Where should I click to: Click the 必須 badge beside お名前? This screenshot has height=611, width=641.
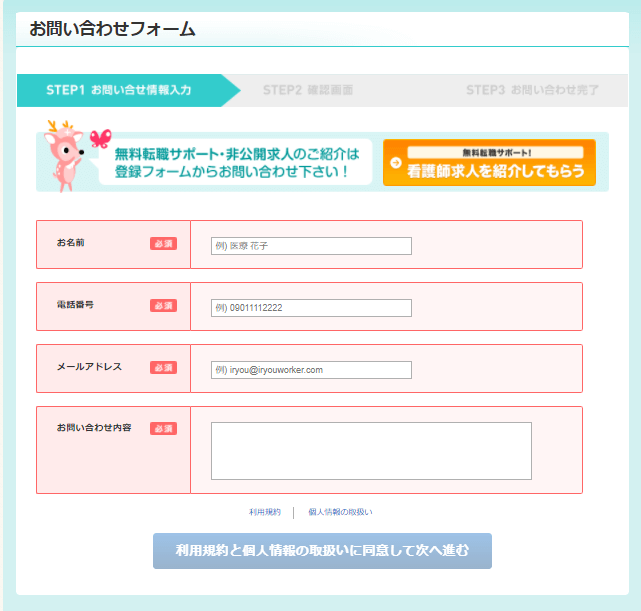click(164, 244)
